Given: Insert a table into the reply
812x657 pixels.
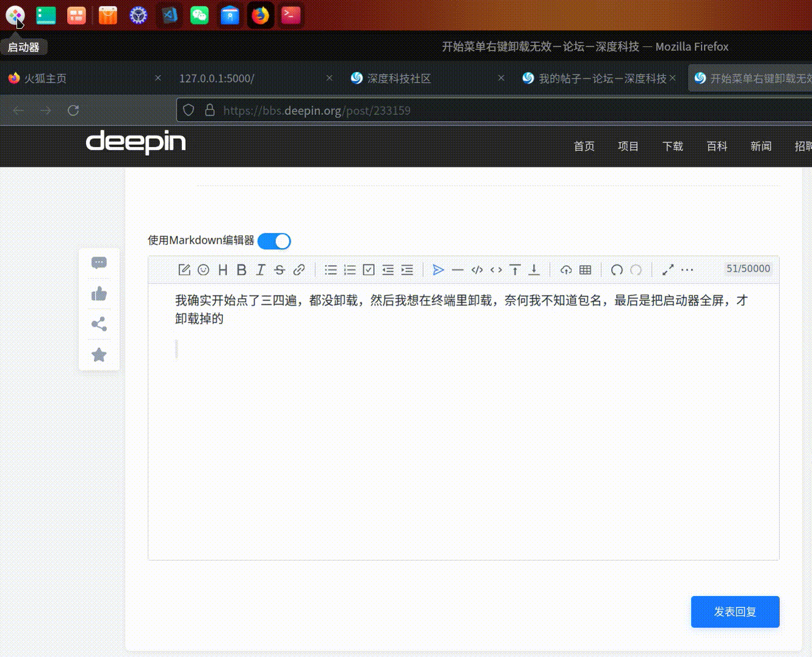Looking at the screenshot, I should pyautogui.click(x=585, y=269).
